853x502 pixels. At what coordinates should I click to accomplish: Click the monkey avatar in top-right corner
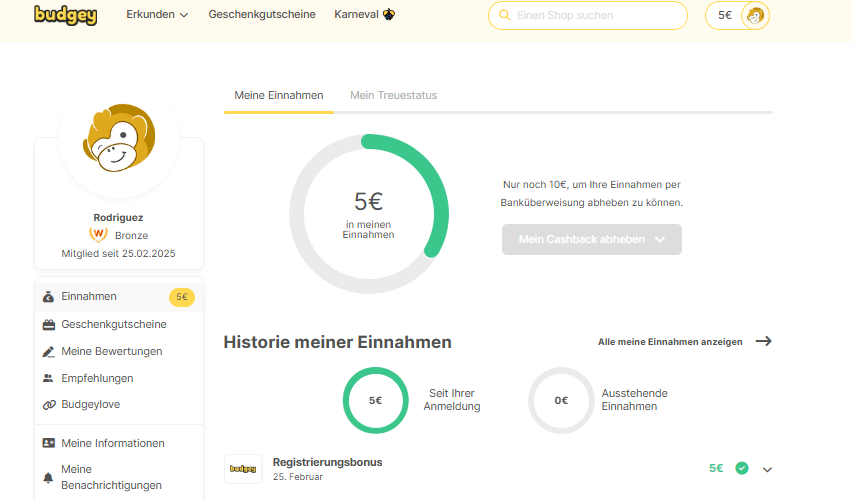[x=755, y=16]
